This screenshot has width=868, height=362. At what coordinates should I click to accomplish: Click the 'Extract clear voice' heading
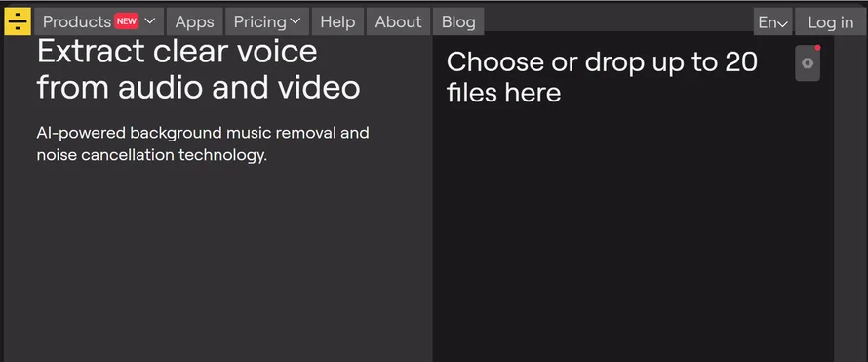[x=199, y=69]
